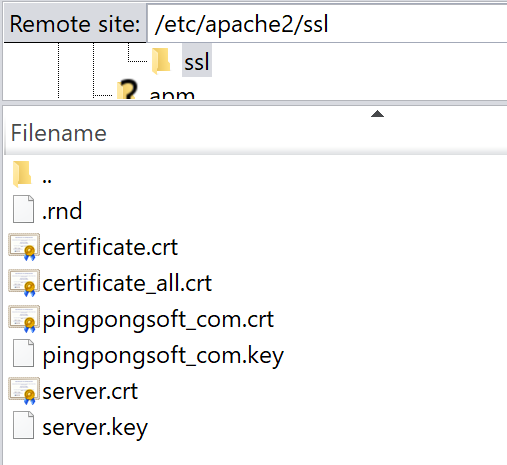Click the Remote site label
This screenshot has width=507, height=465.
click(x=75, y=24)
